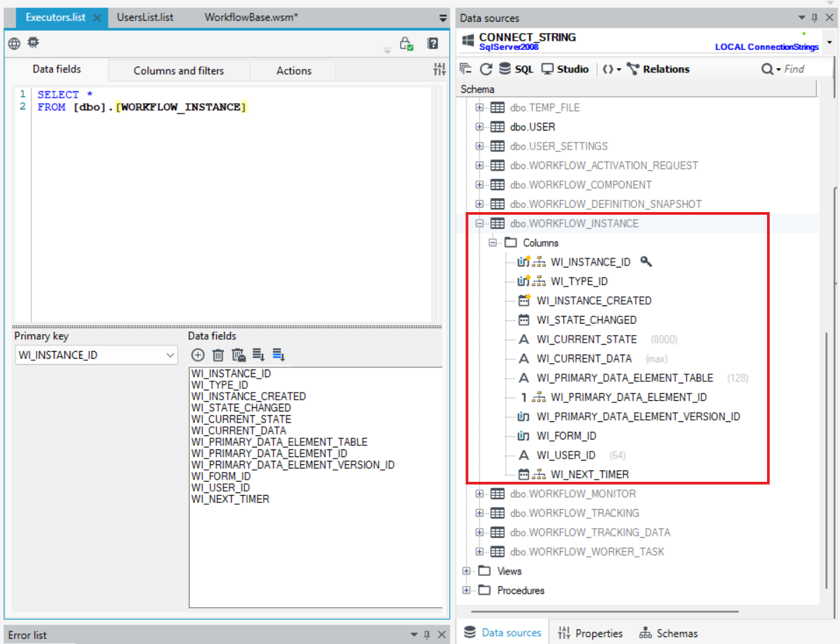Image resolution: width=840 pixels, height=644 pixels.
Task: Click the schema tree horizontal scrollbar
Action: [605, 611]
